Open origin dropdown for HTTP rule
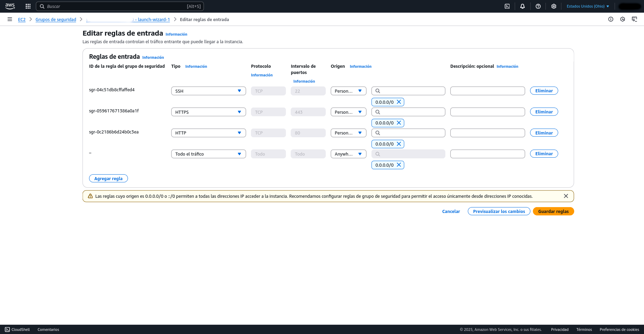 348,133
